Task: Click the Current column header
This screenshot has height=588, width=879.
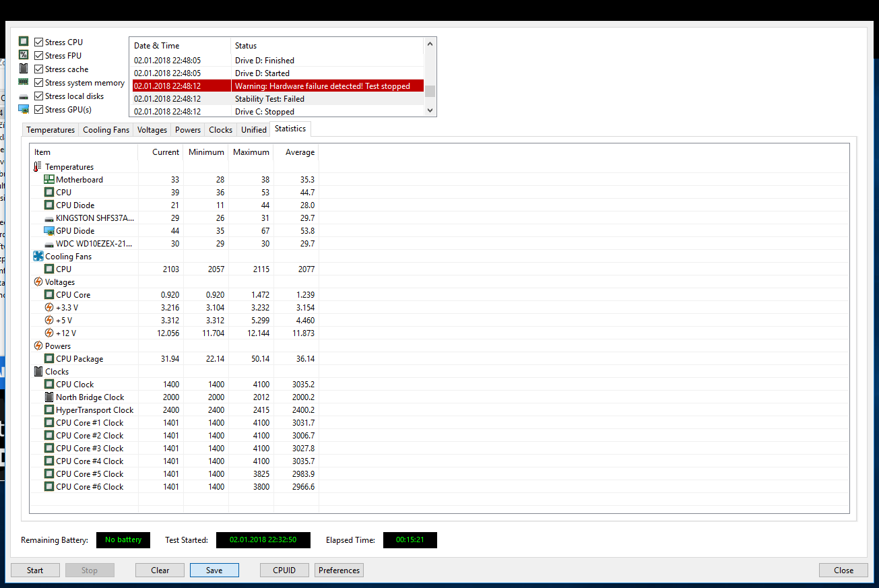Action: (161, 152)
